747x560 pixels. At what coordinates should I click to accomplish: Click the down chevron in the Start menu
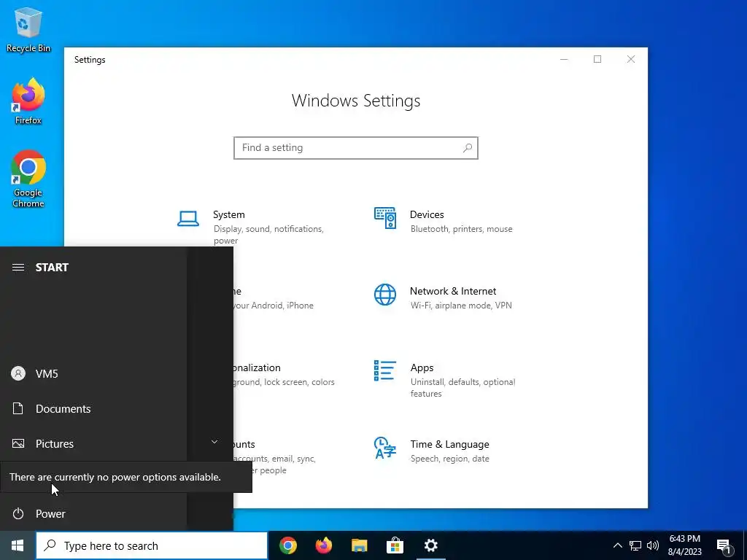click(214, 442)
